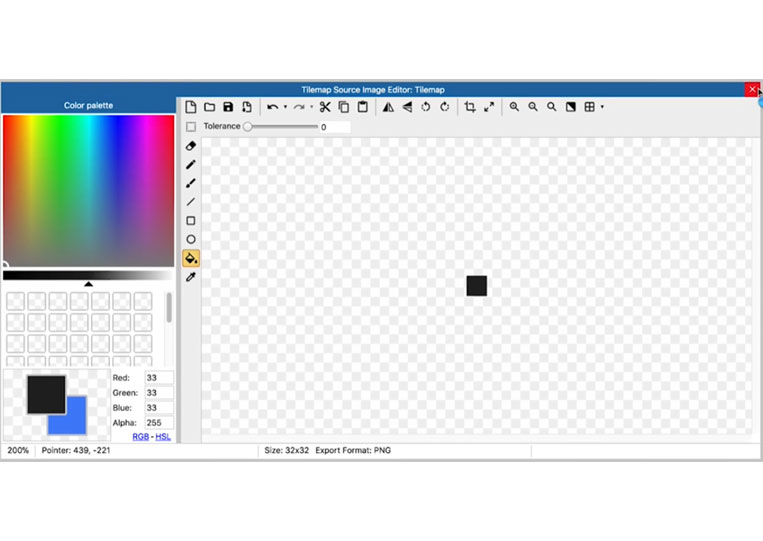
Task: Select the Pencil tool
Action: click(191, 164)
